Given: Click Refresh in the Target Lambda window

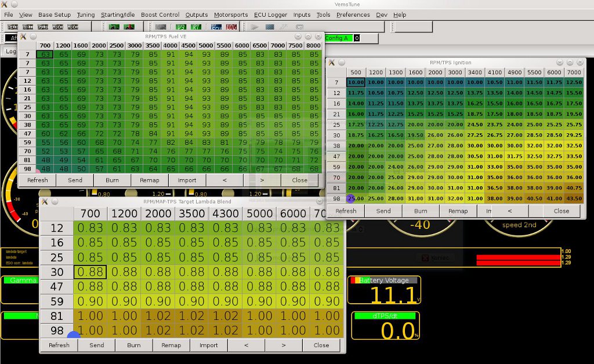Looking at the screenshot, I should click(x=59, y=345).
